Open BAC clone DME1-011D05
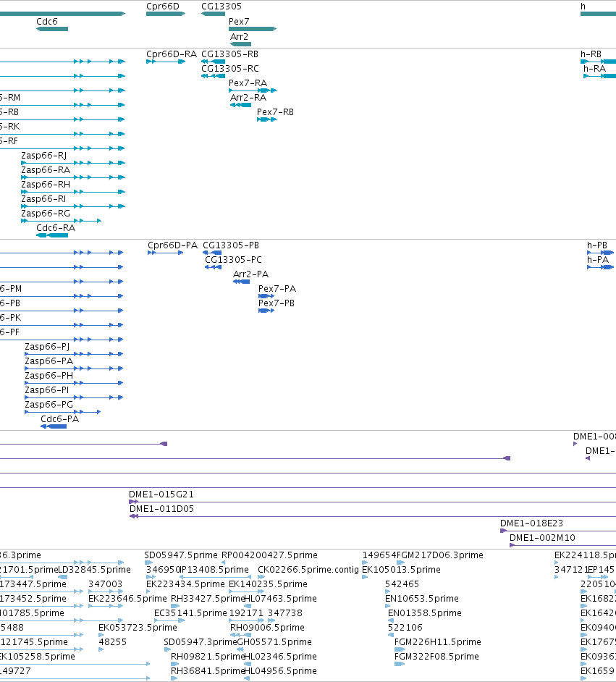 (x=161, y=508)
